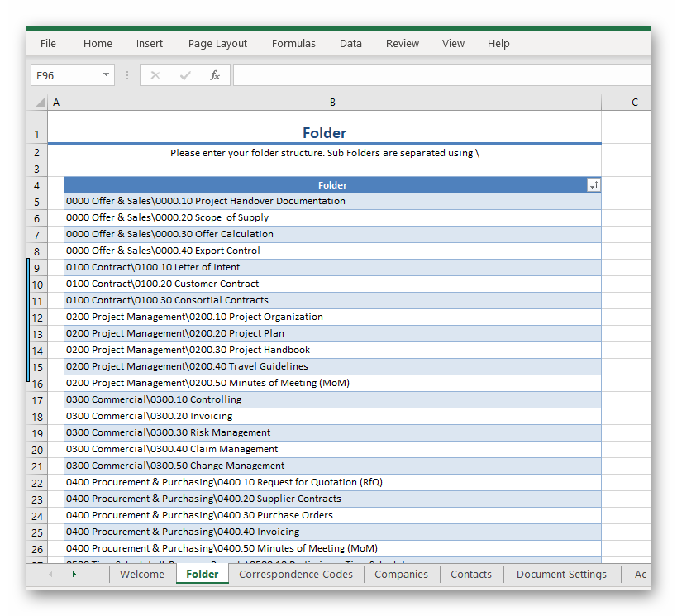Click the previous sheet navigation arrow

pyautogui.click(x=48, y=574)
